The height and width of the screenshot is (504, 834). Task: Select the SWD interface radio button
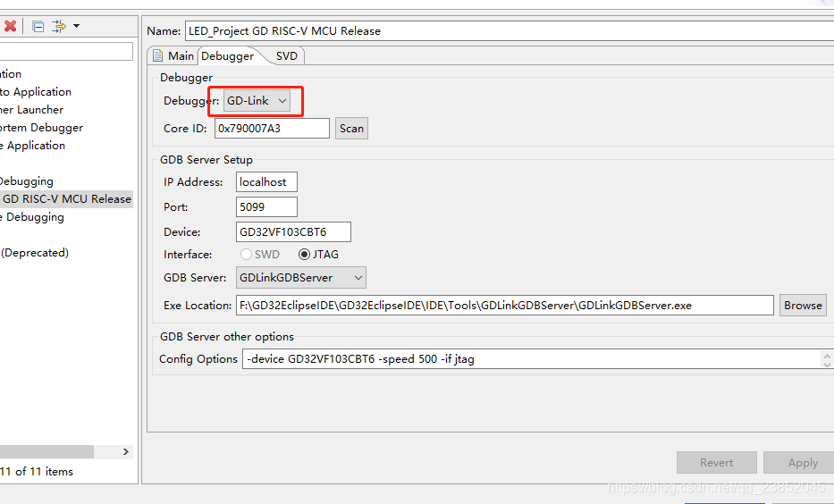point(246,254)
